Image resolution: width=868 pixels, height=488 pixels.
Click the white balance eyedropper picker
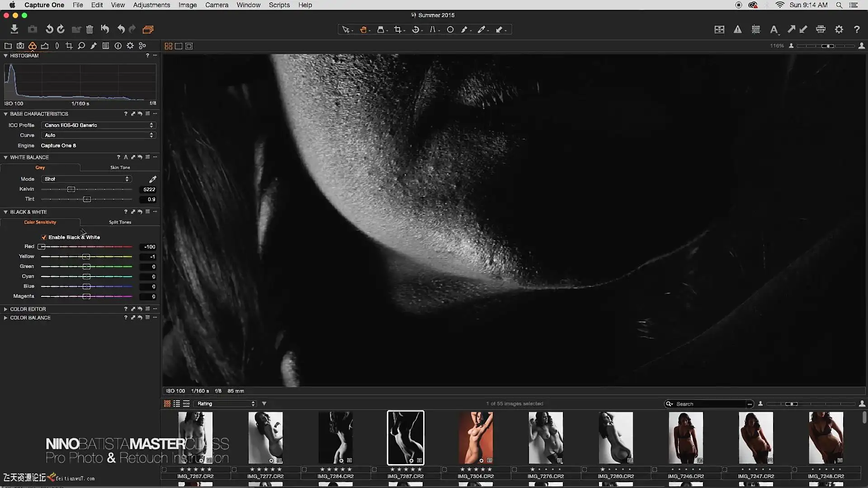tap(153, 179)
